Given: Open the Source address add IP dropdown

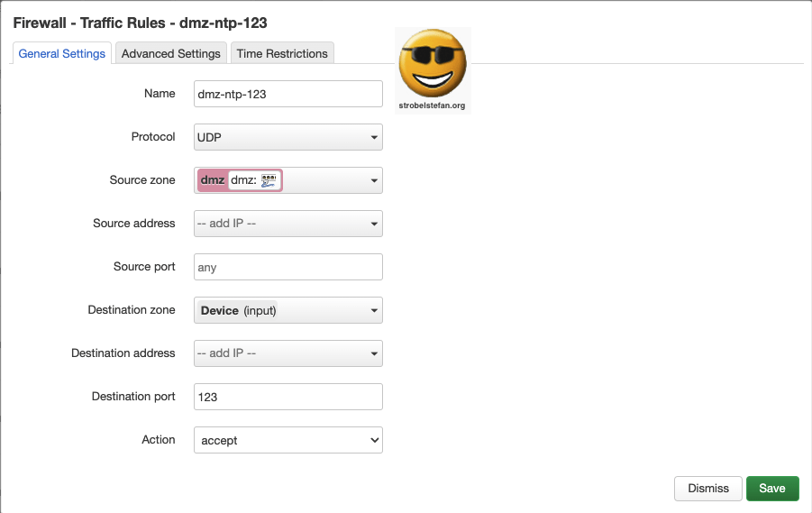Looking at the screenshot, I should tap(287, 224).
